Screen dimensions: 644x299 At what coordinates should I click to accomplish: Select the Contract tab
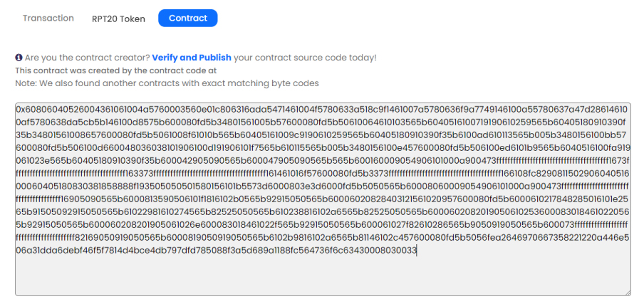coord(187,18)
